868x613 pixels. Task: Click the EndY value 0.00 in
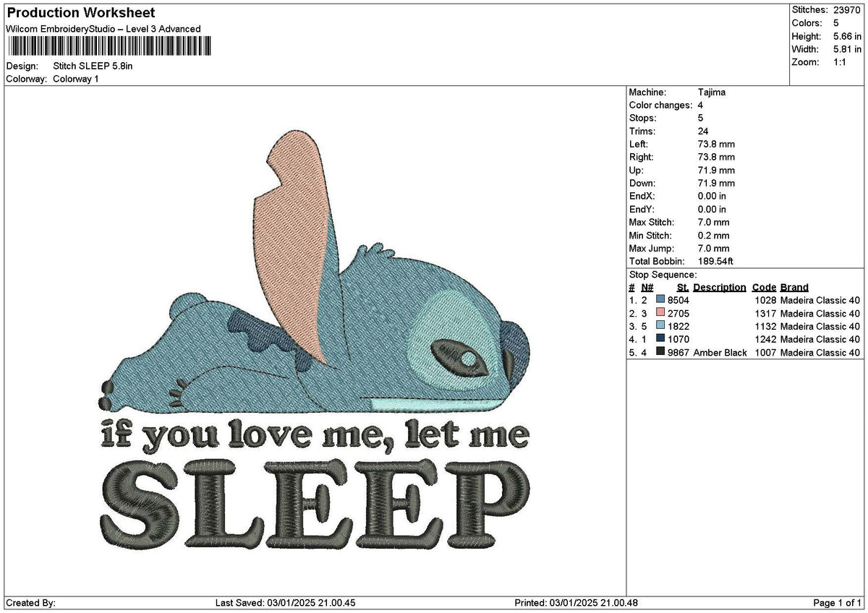point(712,210)
